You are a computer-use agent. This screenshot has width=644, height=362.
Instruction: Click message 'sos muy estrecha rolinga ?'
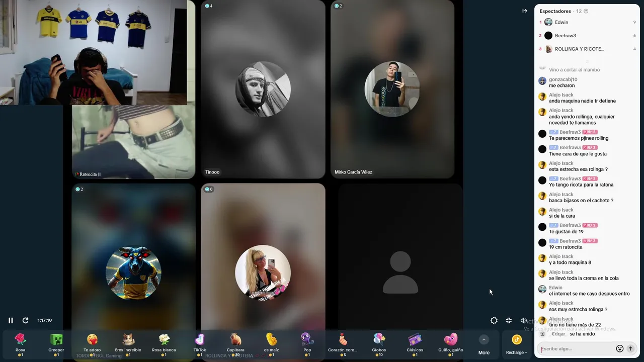(x=578, y=310)
